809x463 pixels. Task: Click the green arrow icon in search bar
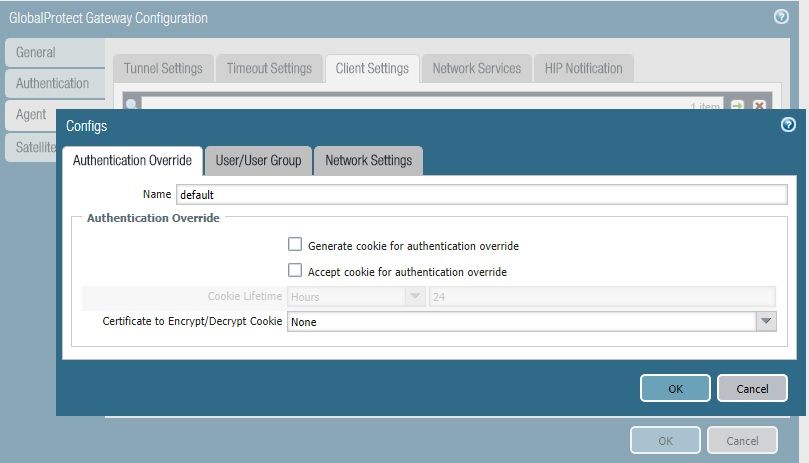[737, 105]
